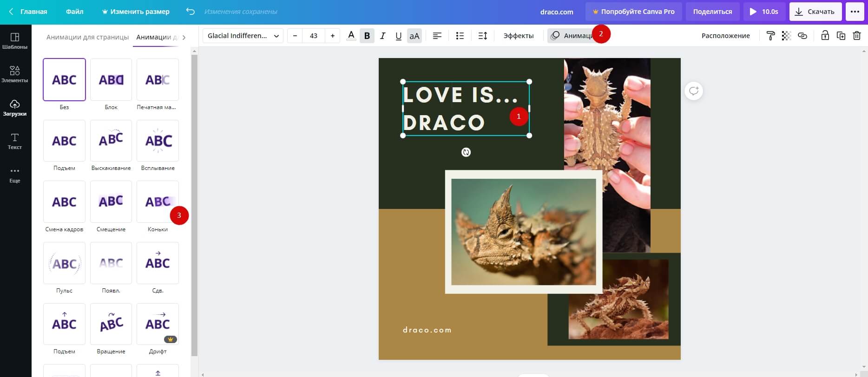
Task: Switch to Анимации для страницы tab
Action: coord(87,37)
